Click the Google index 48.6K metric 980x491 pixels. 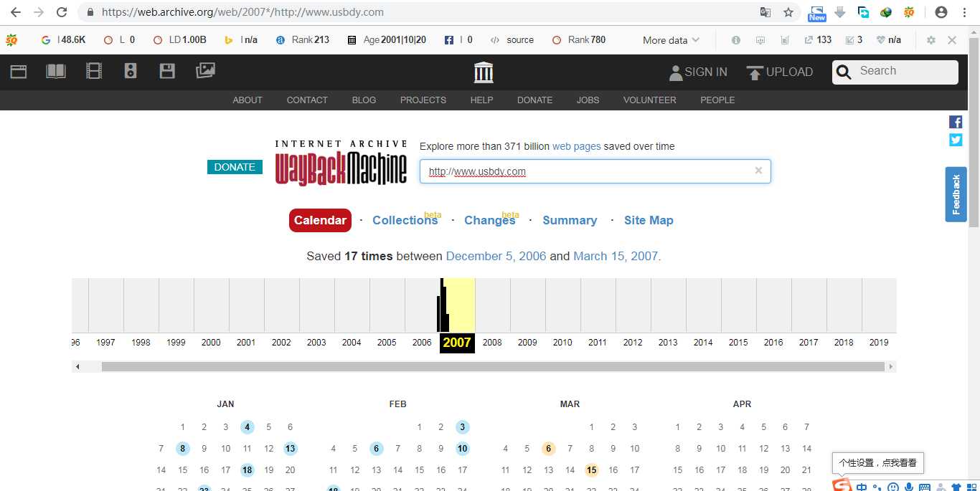[x=64, y=40]
